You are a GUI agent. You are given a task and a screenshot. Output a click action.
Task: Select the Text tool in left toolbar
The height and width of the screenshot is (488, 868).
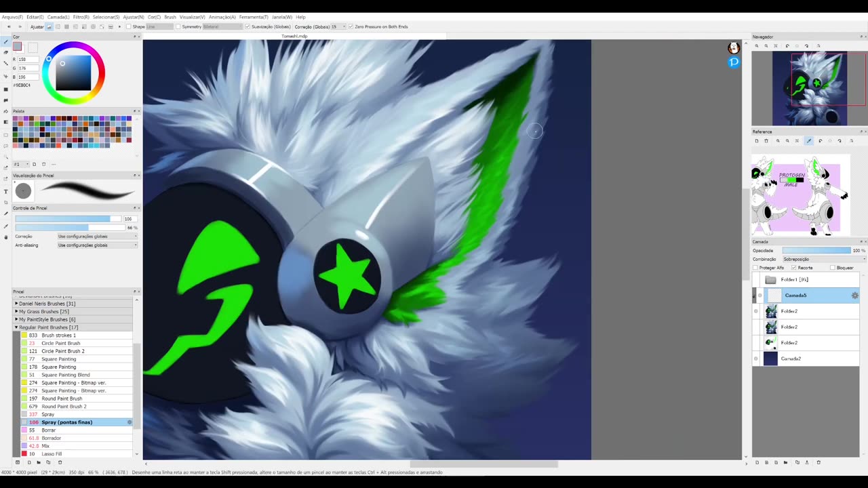pyautogui.click(x=6, y=192)
